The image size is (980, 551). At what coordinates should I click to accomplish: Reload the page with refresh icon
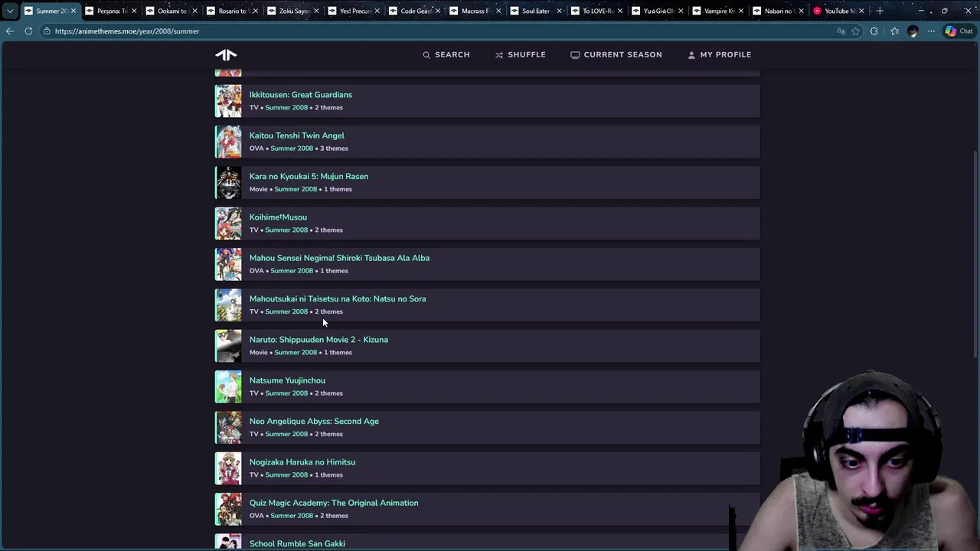[x=28, y=31]
